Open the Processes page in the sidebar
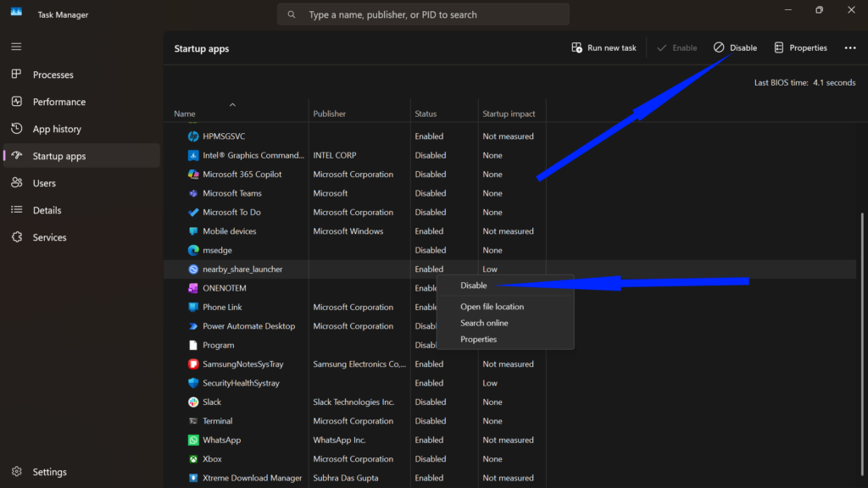This screenshot has width=868, height=488. click(x=51, y=75)
